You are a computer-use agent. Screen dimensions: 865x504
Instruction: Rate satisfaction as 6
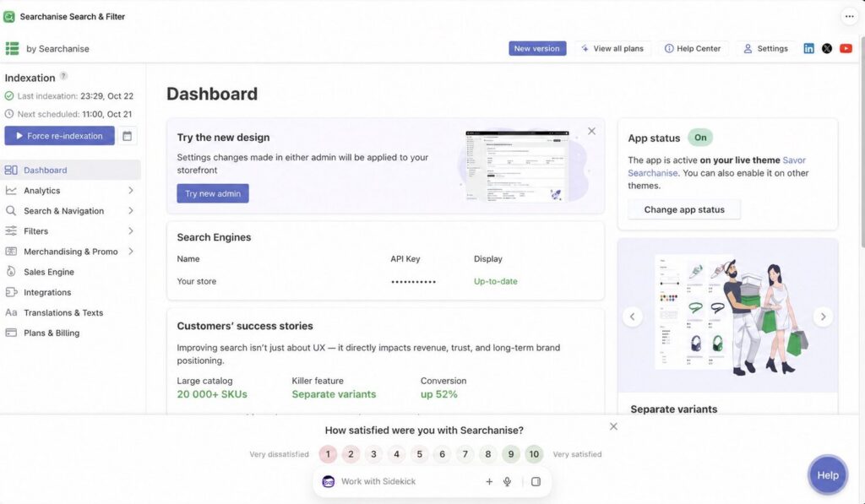(x=442, y=454)
